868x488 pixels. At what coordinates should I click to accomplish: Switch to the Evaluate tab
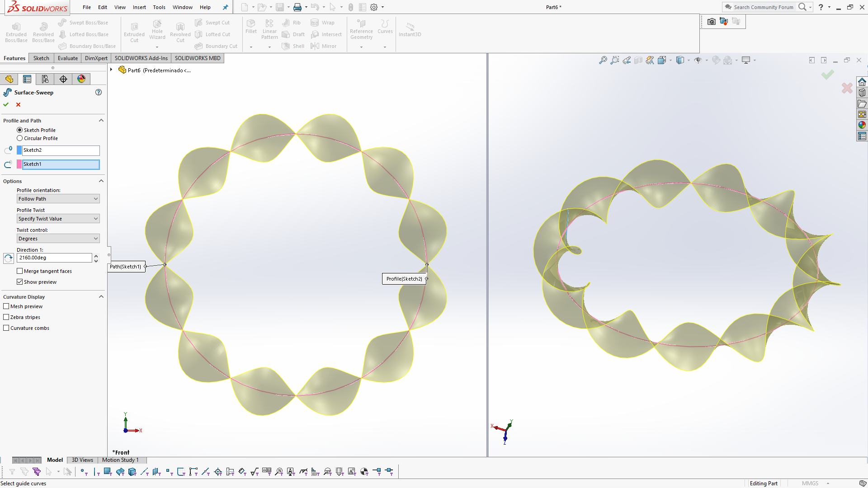click(x=67, y=58)
